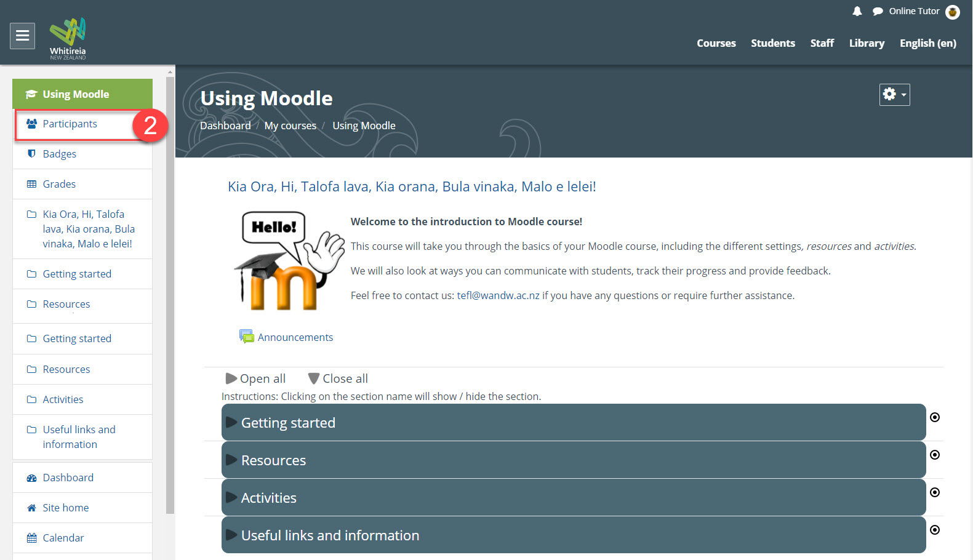Click the Whitireia New Zealand logo
973x560 pixels.
(x=68, y=39)
